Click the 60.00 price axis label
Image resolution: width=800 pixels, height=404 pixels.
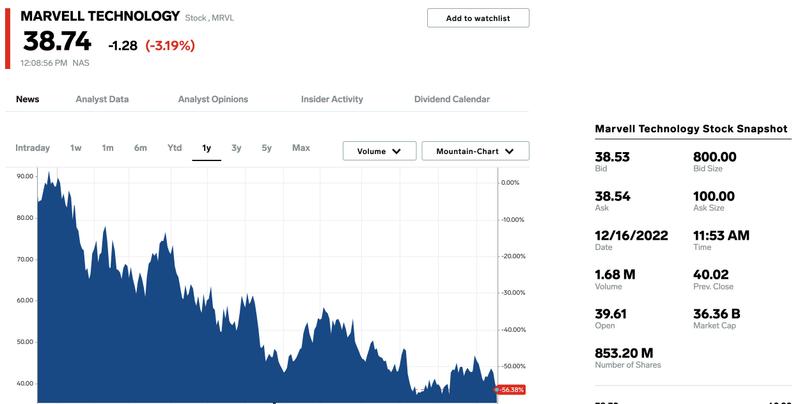coord(25,300)
